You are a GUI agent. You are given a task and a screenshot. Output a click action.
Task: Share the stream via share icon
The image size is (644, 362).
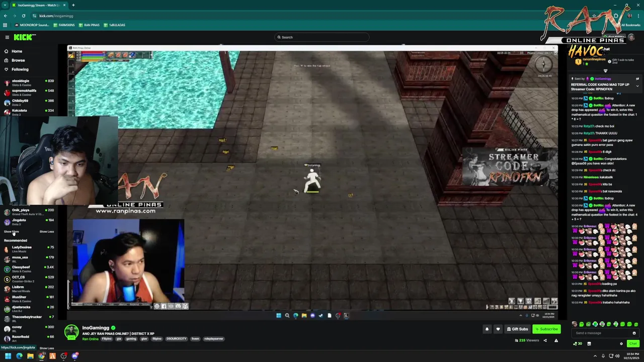[545, 340]
